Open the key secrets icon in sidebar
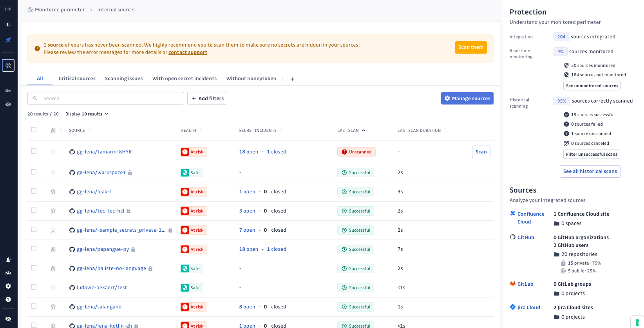Screen dimensions: 644x328 pos(8,91)
